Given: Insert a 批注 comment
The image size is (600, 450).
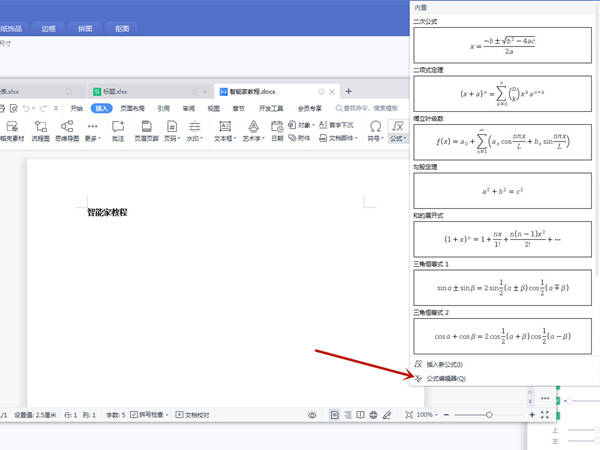Looking at the screenshot, I should 118,131.
